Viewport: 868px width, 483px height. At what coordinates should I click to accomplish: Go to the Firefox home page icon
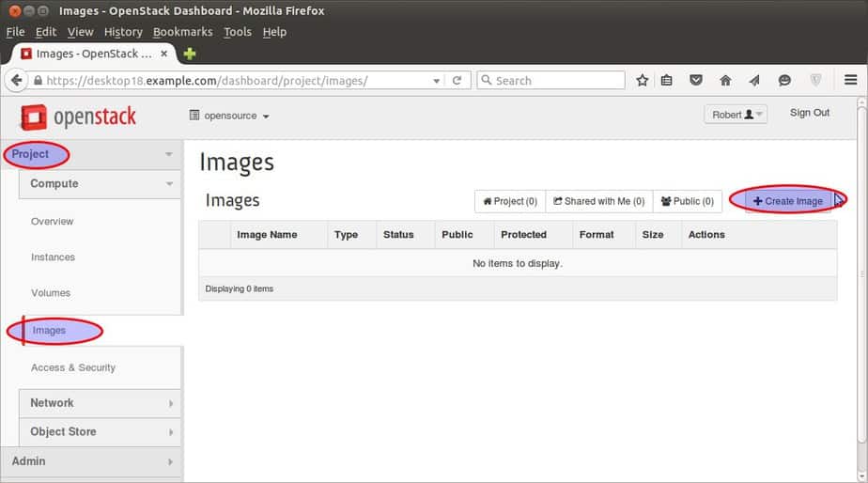click(x=725, y=80)
